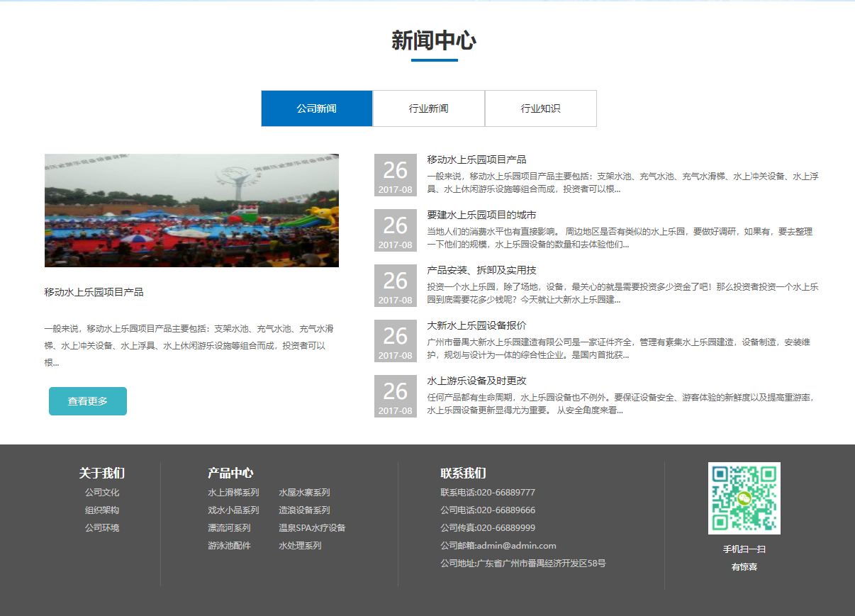
Task: Click the 查看更多 button
Action: (x=88, y=401)
